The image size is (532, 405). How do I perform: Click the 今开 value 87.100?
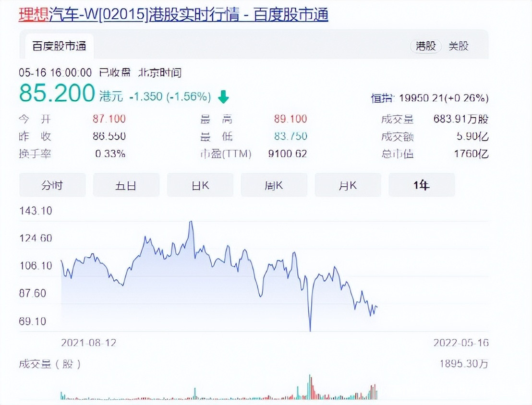[x=109, y=119]
